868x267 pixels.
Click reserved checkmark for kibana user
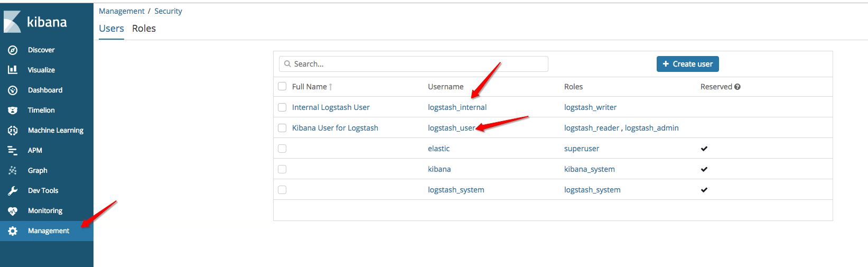(704, 169)
